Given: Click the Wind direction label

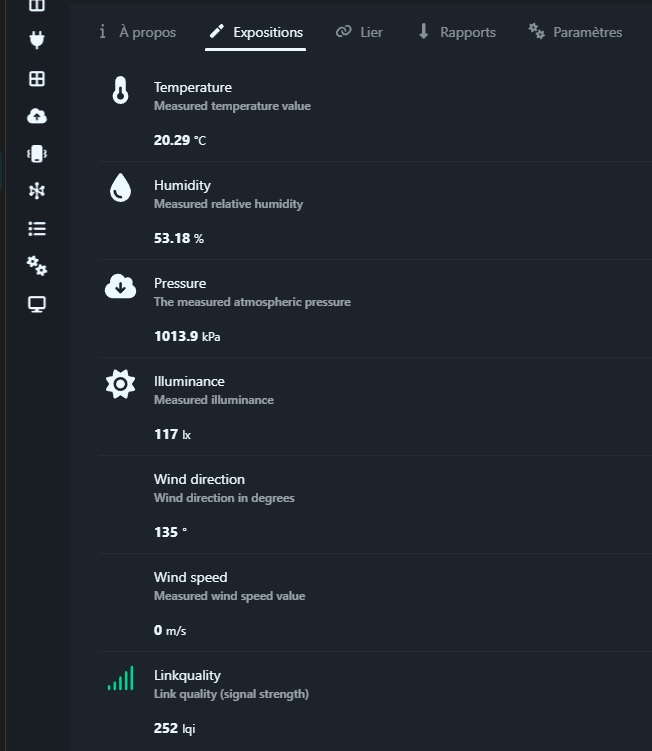Looking at the screenshot, I should (199, 479).
